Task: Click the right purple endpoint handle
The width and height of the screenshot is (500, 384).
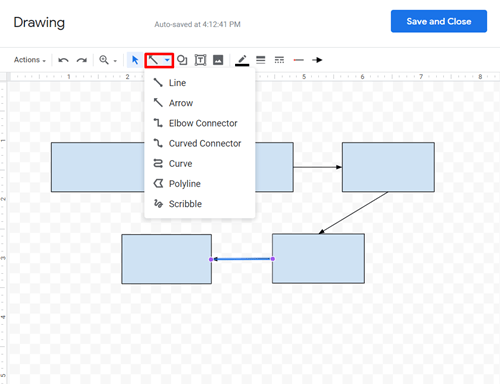Action: coord(273,259)
